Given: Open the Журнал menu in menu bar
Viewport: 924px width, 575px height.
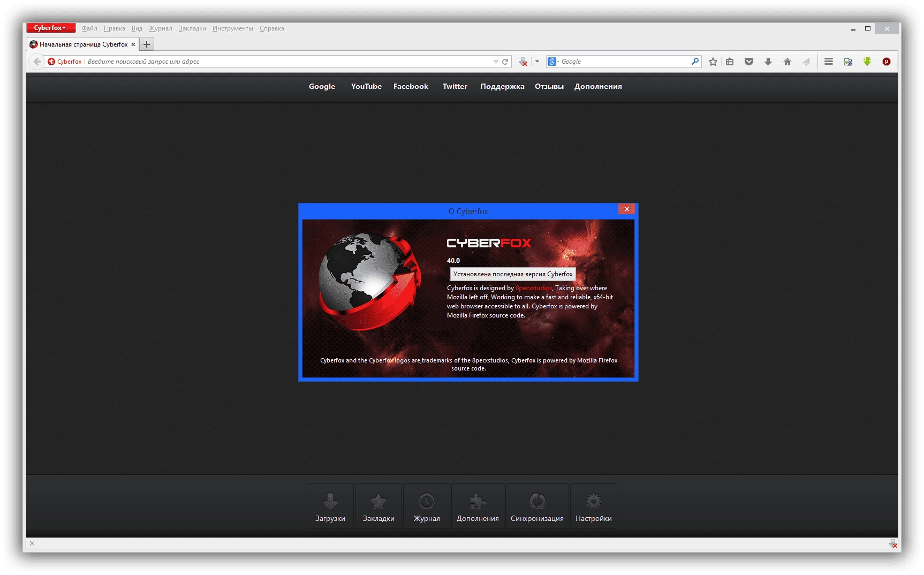Looking at the screenshot, I should [x=161, y=28].
